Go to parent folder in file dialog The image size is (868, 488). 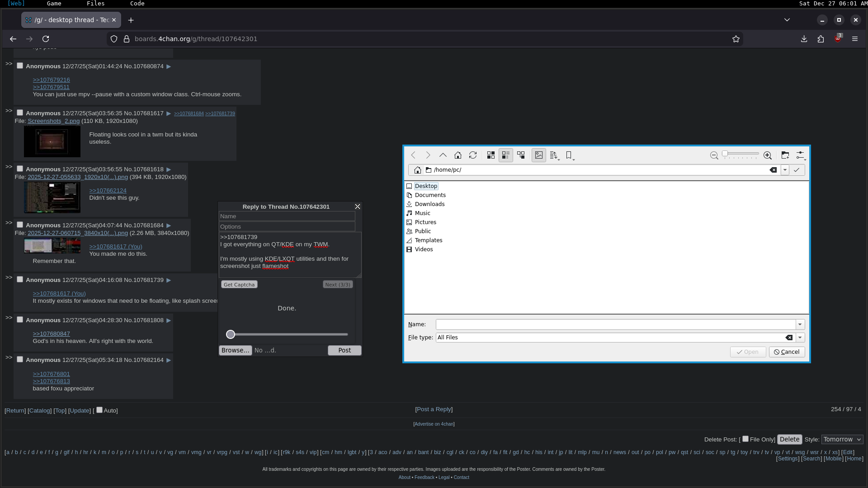443,155
